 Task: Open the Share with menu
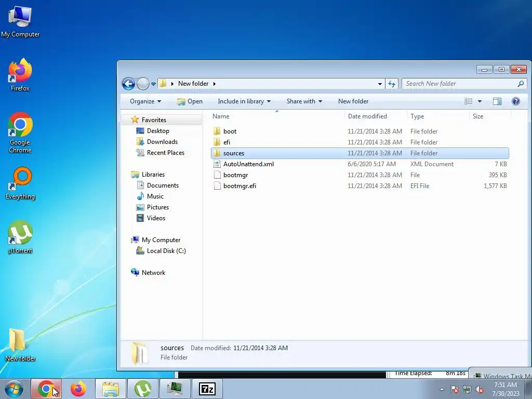(x=304, y=101)
